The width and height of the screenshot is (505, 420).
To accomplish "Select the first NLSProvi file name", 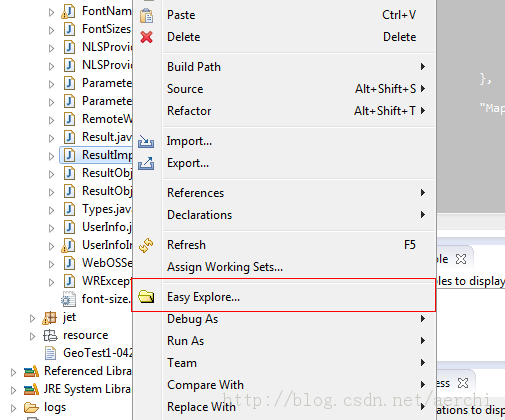I will (107, 47).
